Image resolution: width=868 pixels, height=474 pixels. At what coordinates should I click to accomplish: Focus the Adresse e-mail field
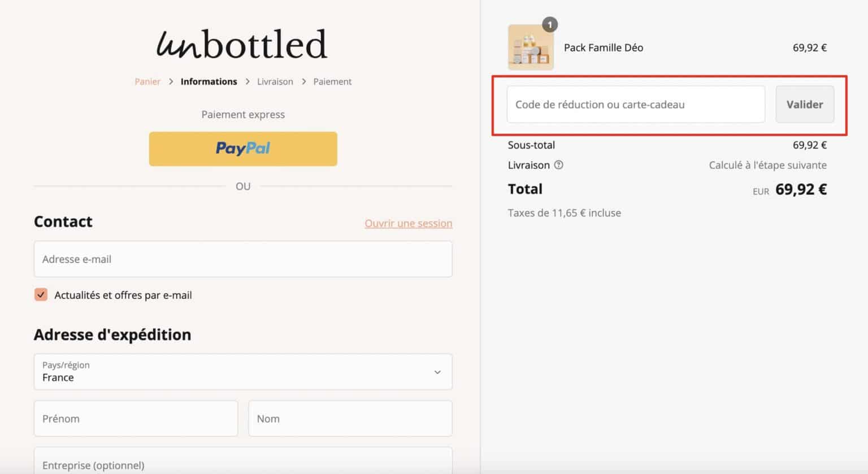(x=243, y=259)
